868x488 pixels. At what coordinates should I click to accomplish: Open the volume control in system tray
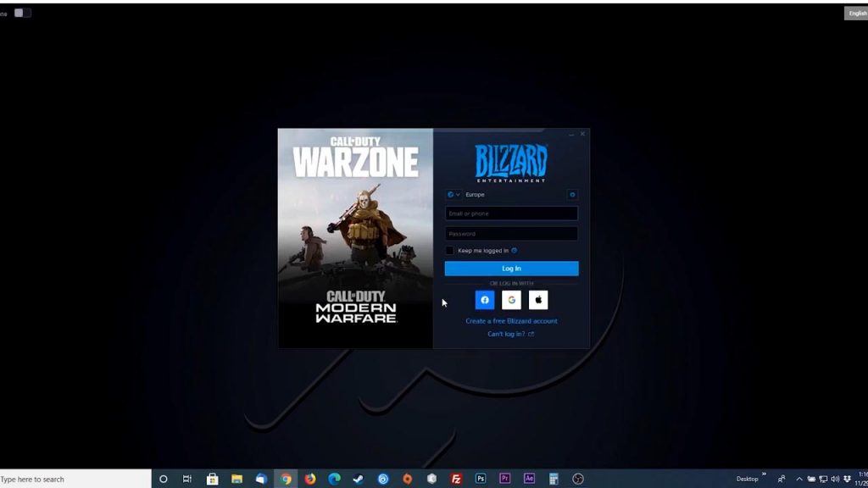point(835,480)
